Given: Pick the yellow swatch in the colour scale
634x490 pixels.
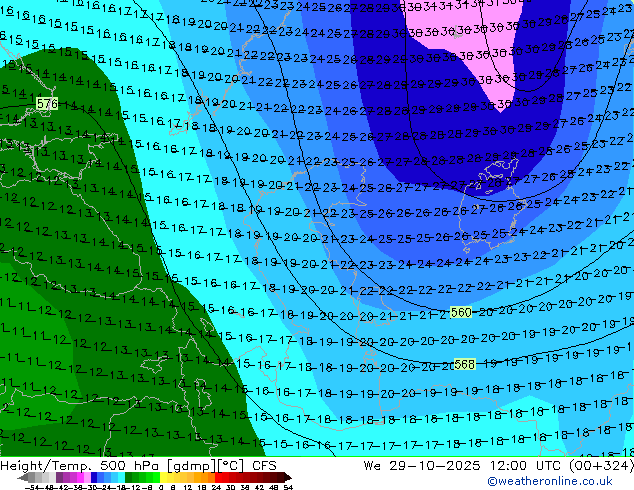Looking at the screenshot, I should 163,477.
